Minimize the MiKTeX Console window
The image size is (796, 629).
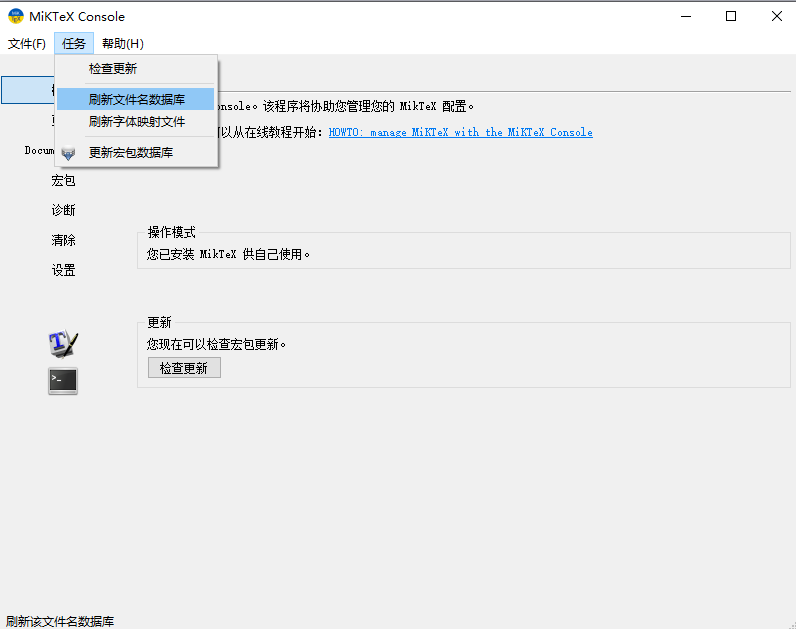[686, 16]
